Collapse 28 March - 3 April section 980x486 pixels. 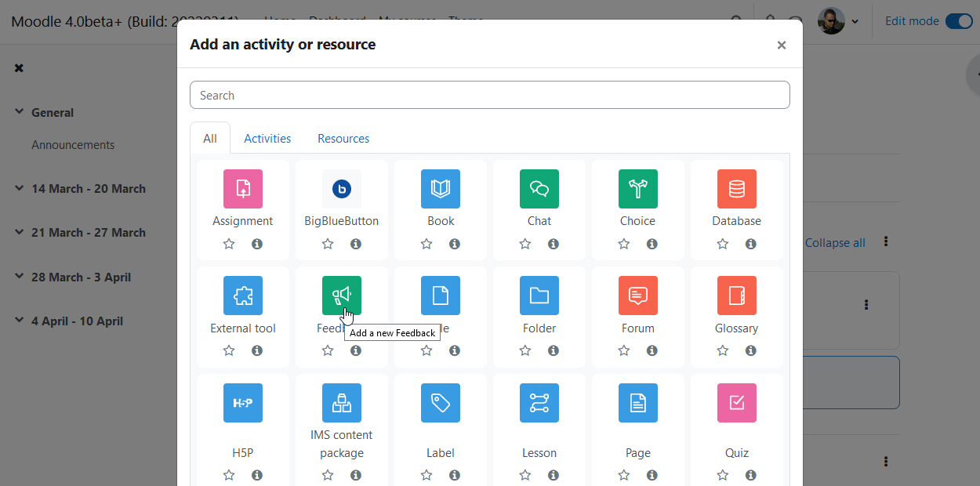(x=19, y=277)
